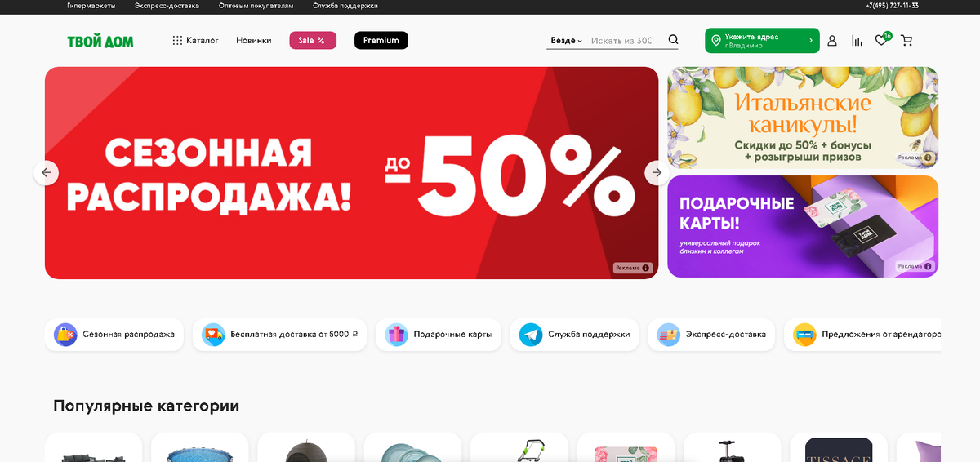Go to next banner slide arrow

click(657, 172)
